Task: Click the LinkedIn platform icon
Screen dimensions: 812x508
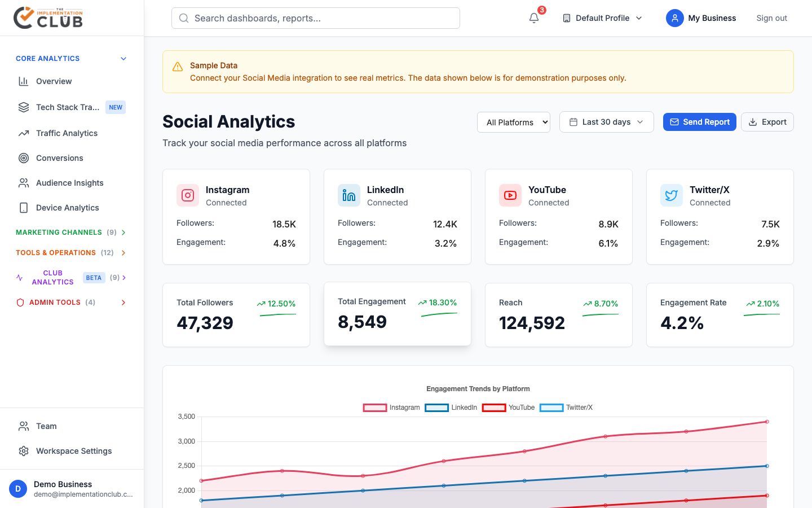Action: (x=349, y=195)
